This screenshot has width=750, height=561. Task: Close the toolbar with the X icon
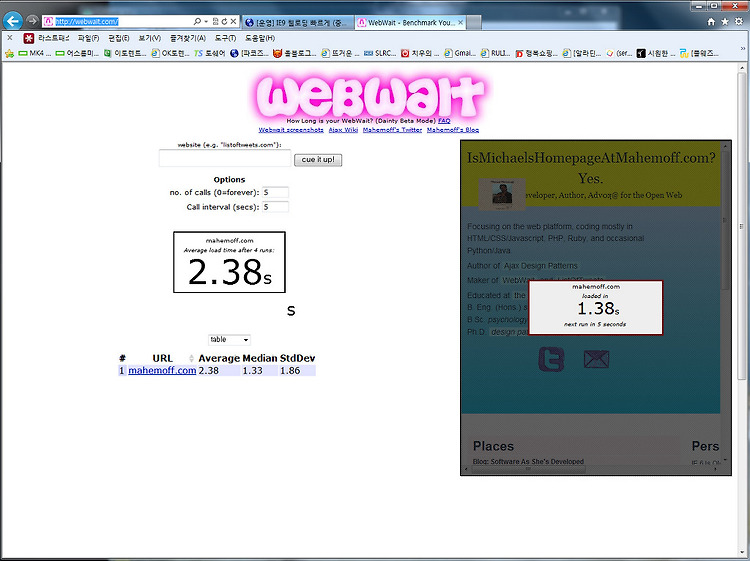10,38
